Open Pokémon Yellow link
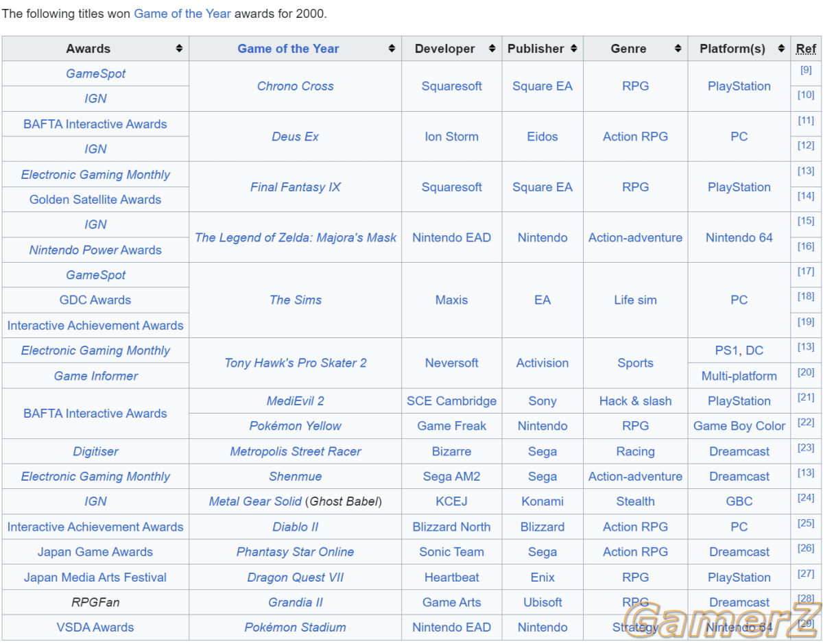This screenshot has height=644, width=823. [x=296, y=426]
